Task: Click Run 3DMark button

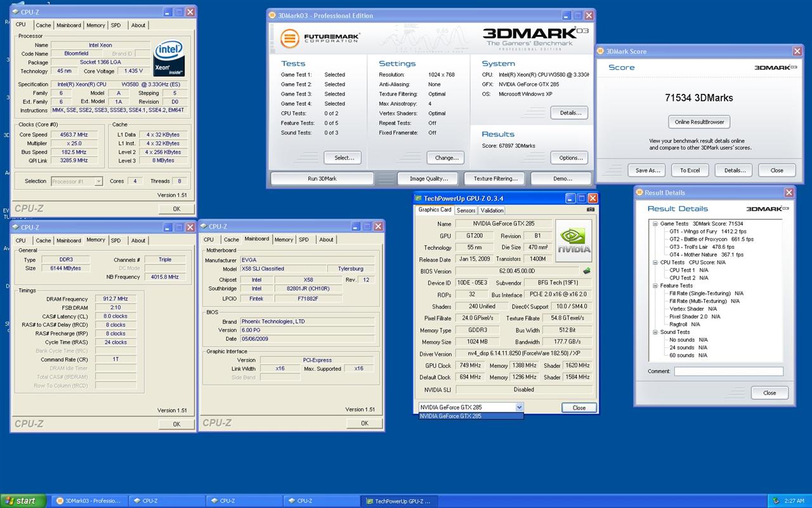Action: tap(322, 178)
